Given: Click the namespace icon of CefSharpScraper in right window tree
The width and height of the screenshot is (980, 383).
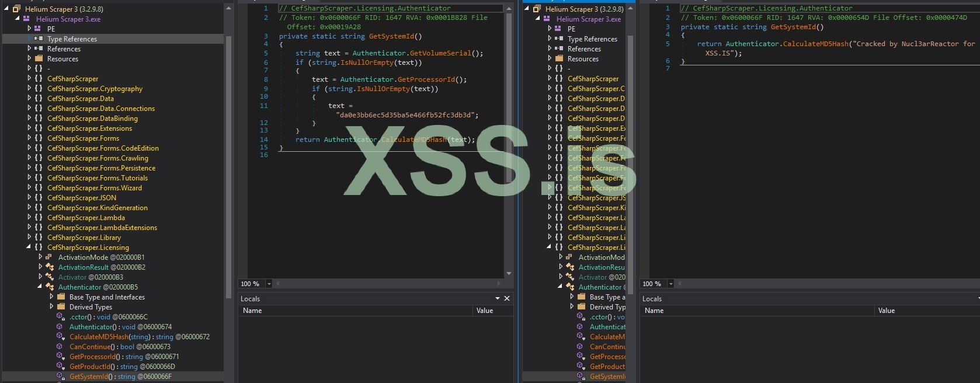Looking at the screenshot, I should [x=559, y=78].
